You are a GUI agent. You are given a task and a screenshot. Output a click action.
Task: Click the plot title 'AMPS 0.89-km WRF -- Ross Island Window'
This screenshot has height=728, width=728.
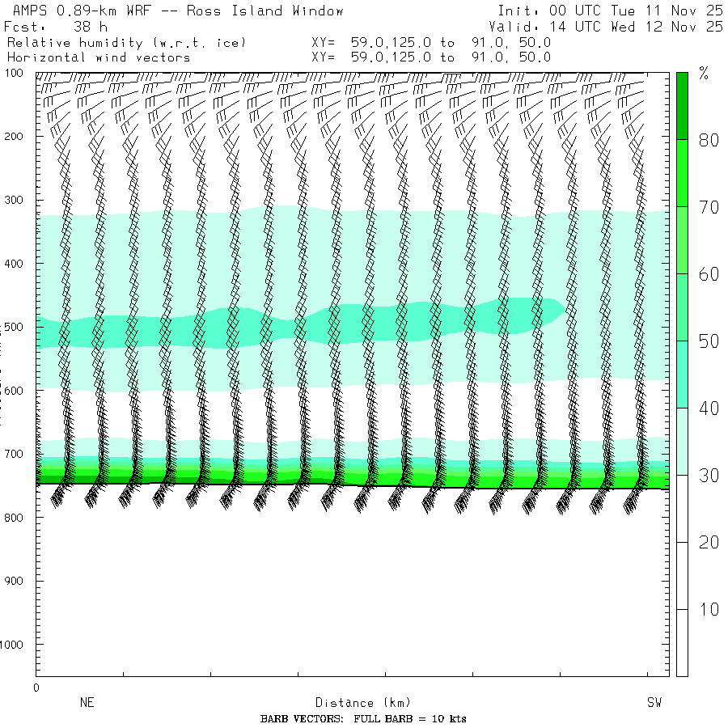[178, 11]
